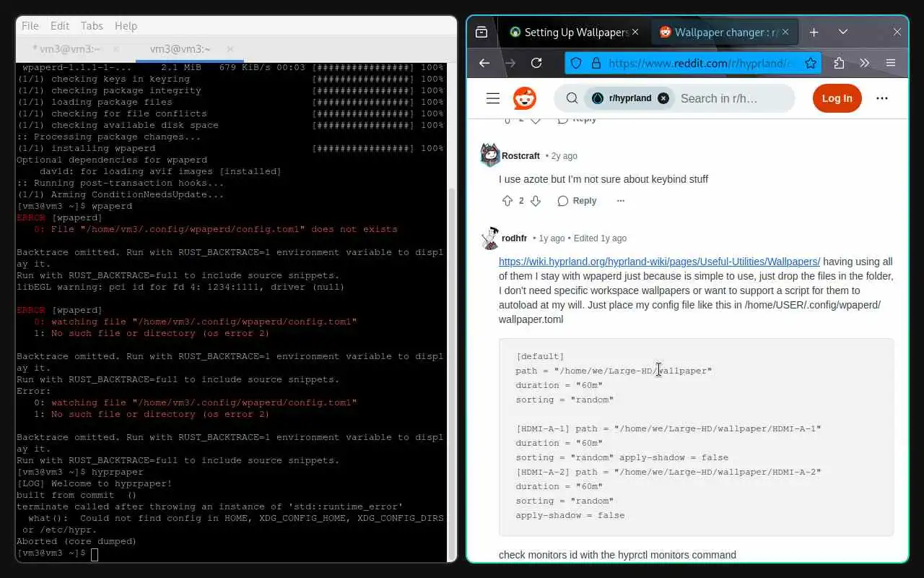924x578 pixels.
Task: Open Firefox application hamburger menu
Action: (891, 63)
